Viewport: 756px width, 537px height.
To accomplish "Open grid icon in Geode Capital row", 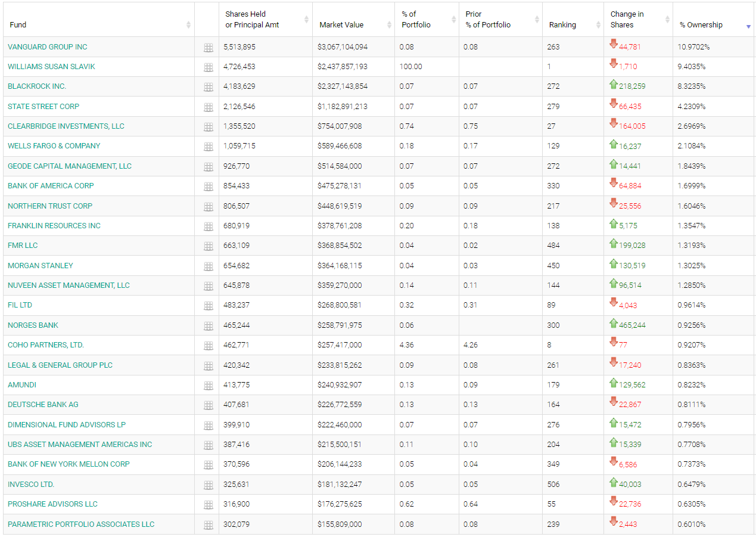I will tap(208, 167).
